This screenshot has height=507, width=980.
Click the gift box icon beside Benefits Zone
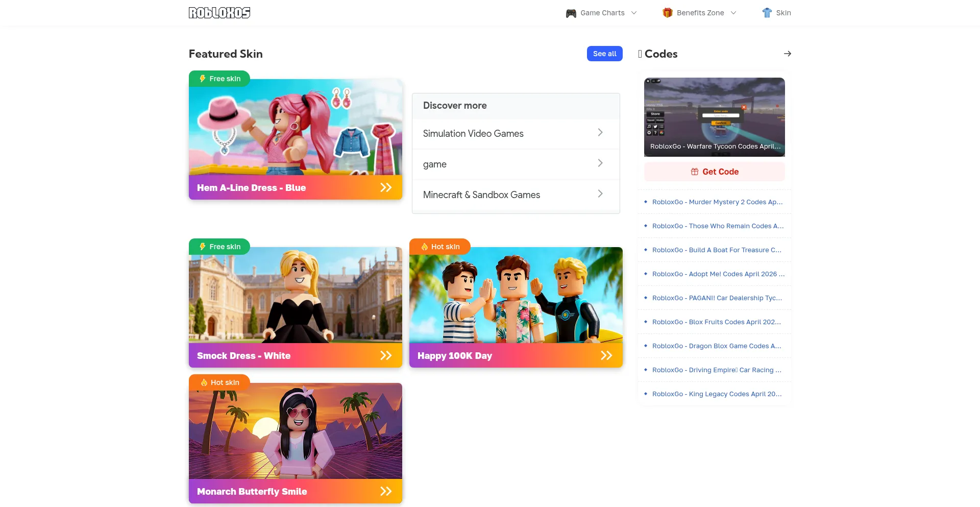coord(667,13)
